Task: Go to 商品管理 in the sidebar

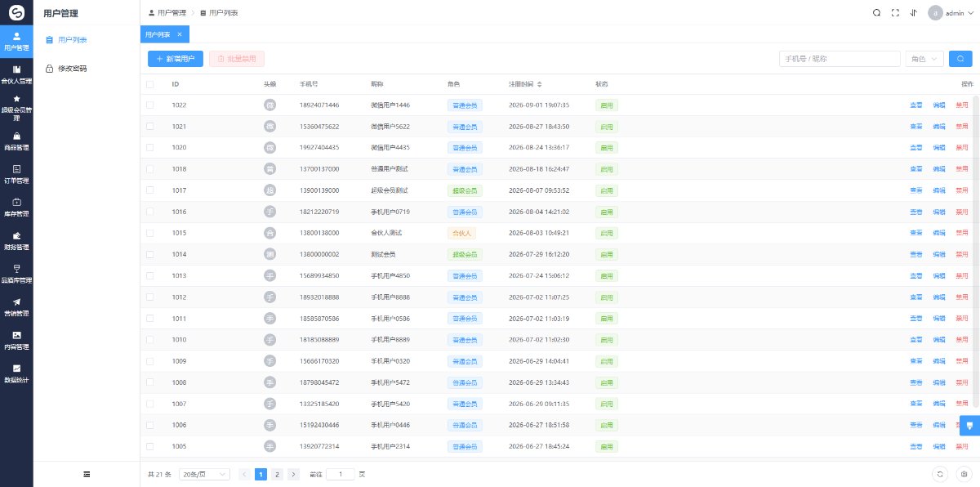Action: click(16, 141)
